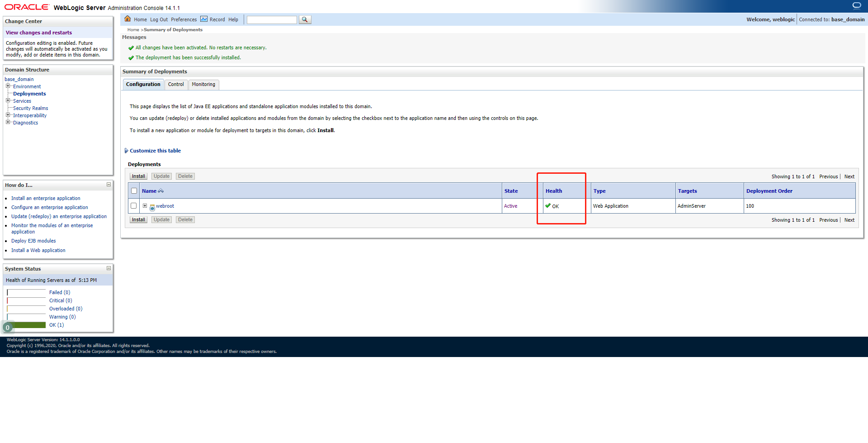Expand Customize this table section
Viewport: 868px width, 443px height.
(x=152, y=151)
